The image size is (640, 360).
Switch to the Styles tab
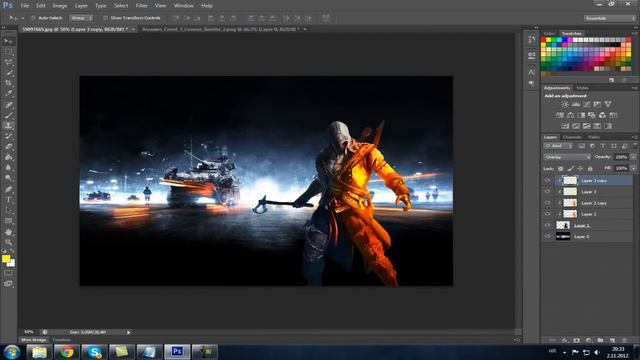582,88
